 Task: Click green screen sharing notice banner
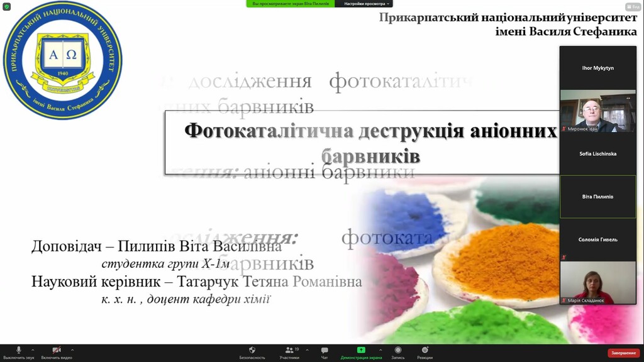coord(291,4)
